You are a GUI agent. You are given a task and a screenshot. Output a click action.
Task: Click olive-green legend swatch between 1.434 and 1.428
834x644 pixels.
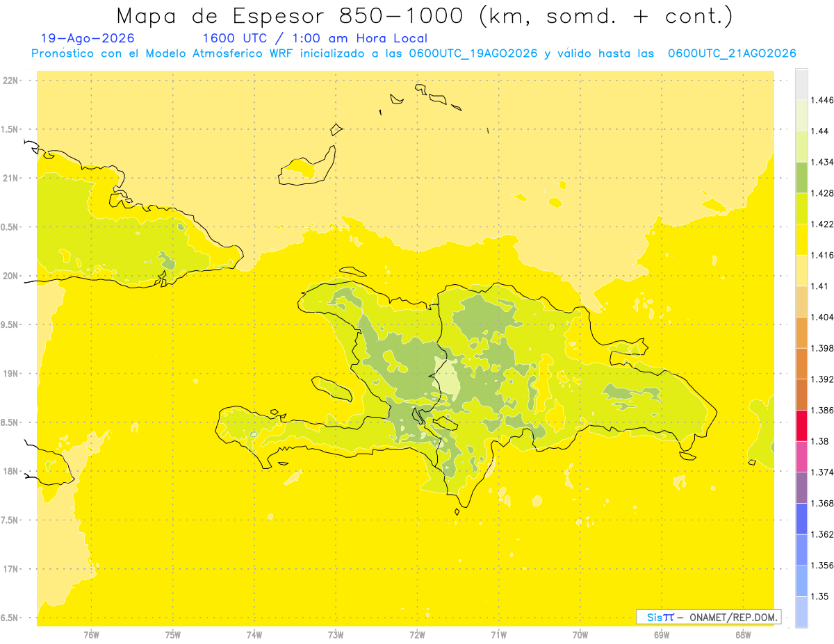[x=801, y=178]
